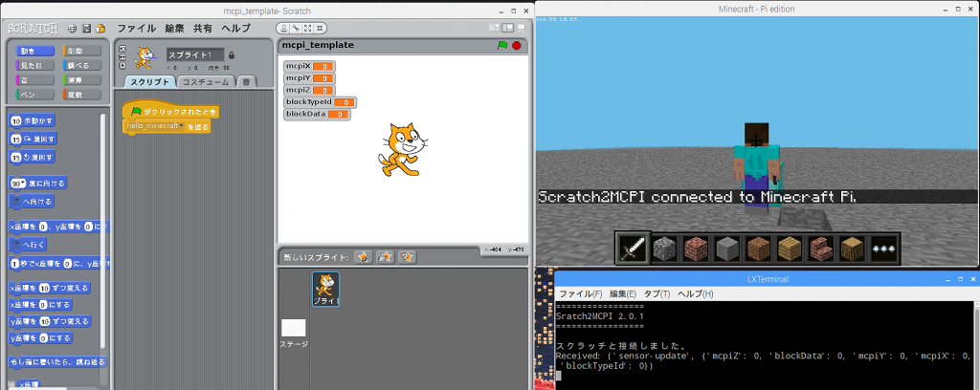This screenshot has height=390, width=980.
Task: Get a surprise sprite
Action: point(408,257)
